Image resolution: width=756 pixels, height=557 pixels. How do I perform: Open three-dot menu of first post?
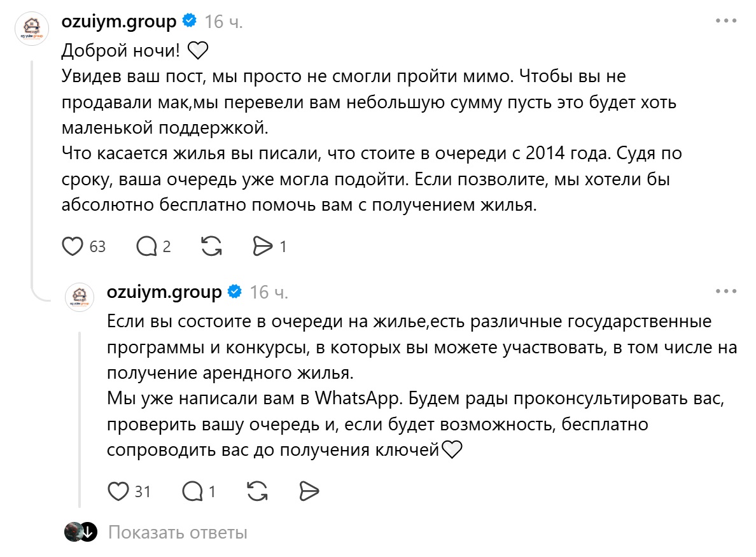pos(726,21)
